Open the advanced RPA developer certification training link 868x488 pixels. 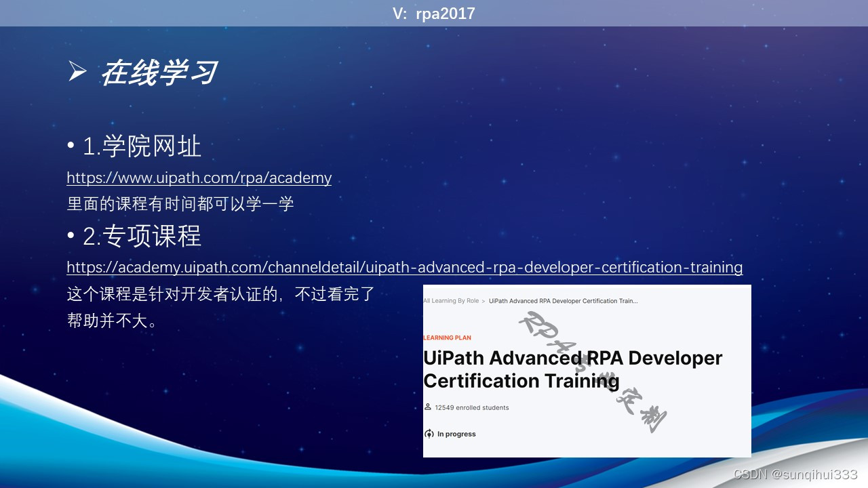(x=405, y=267)
